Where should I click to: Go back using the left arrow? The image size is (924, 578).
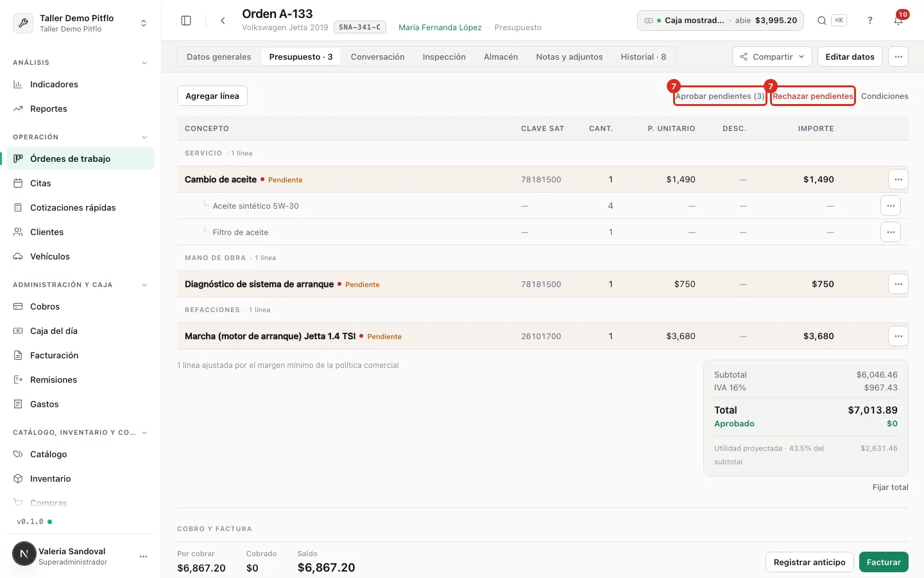click(223, 21)
